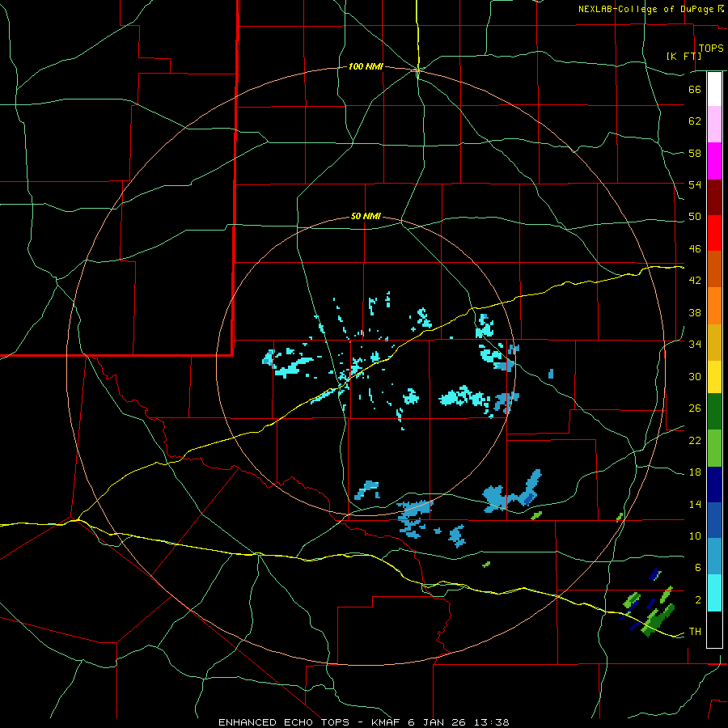Click the "30" legend value

(695, 376)
